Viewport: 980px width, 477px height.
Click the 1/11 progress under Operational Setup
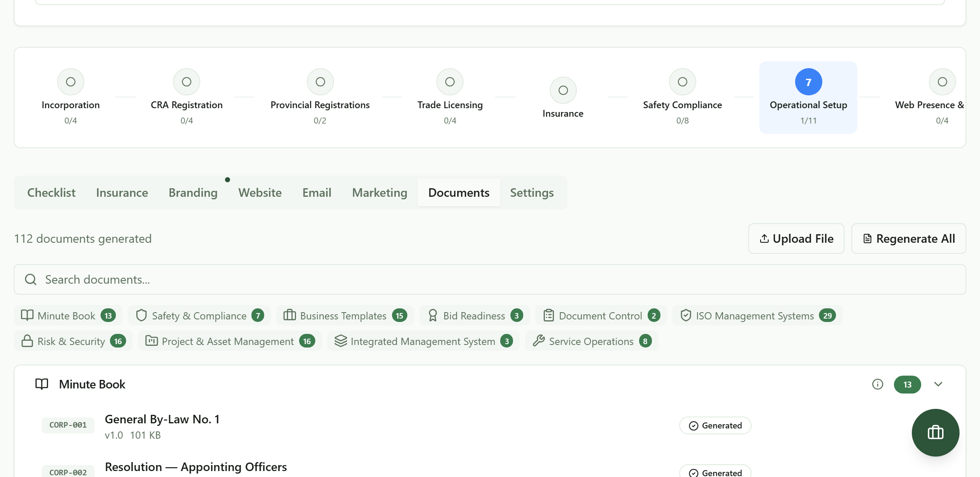809,121
